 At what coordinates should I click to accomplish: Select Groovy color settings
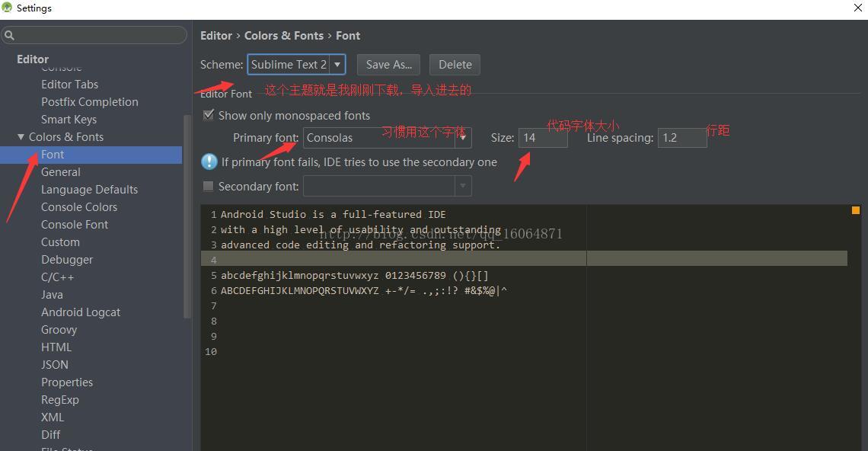click(x=59, y=330)
